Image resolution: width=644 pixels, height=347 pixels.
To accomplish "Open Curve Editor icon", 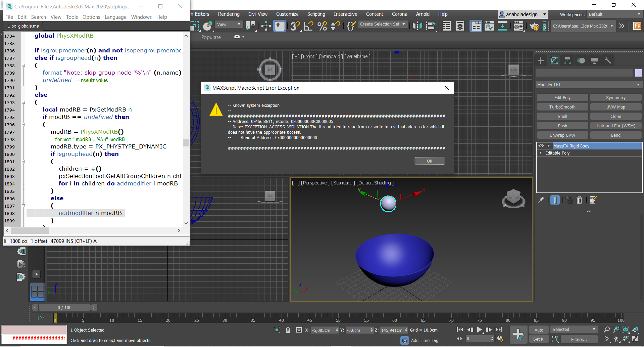I will point(489,26).
